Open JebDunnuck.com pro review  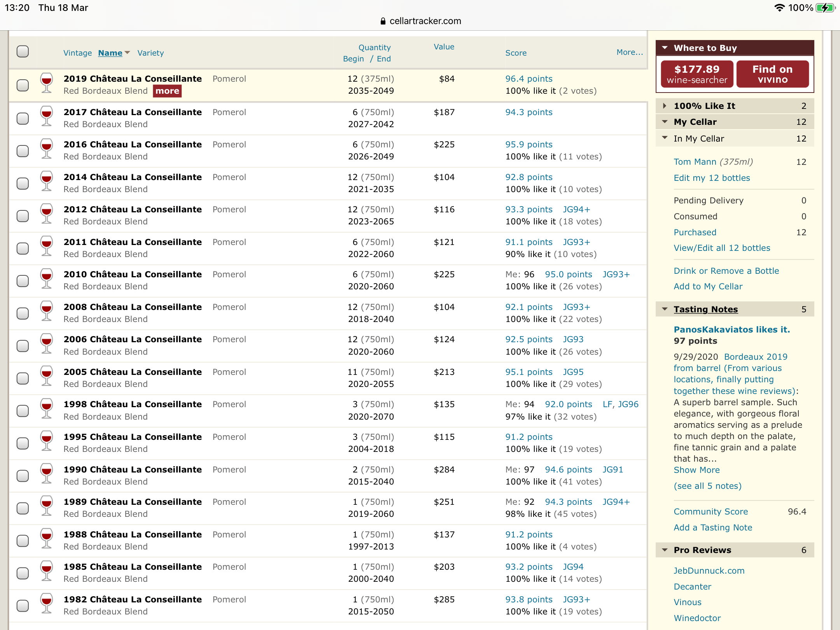click(709, 570)
